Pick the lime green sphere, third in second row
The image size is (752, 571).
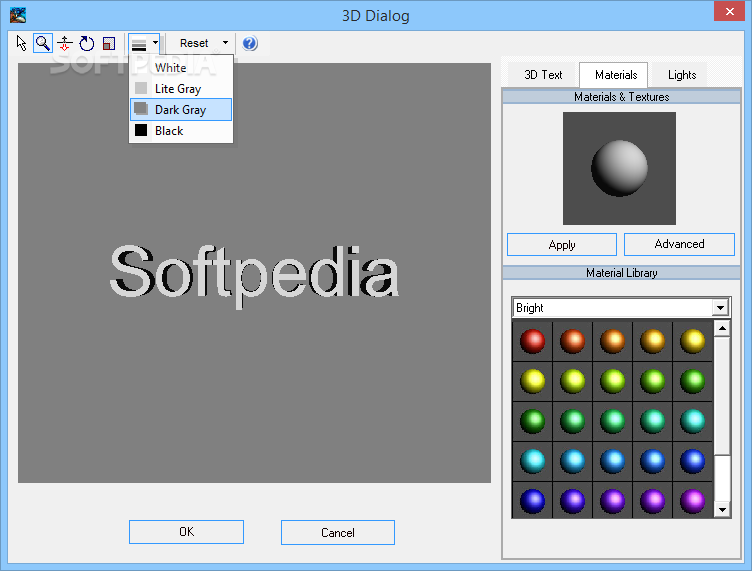[x=612, y=382]
